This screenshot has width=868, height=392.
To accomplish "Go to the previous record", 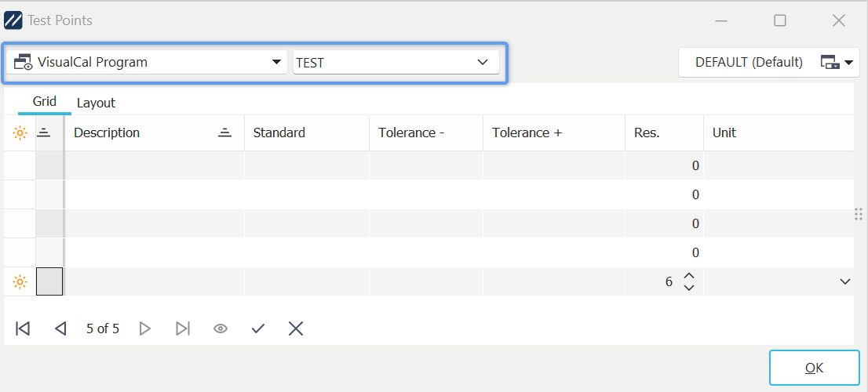I will (60, 329).
